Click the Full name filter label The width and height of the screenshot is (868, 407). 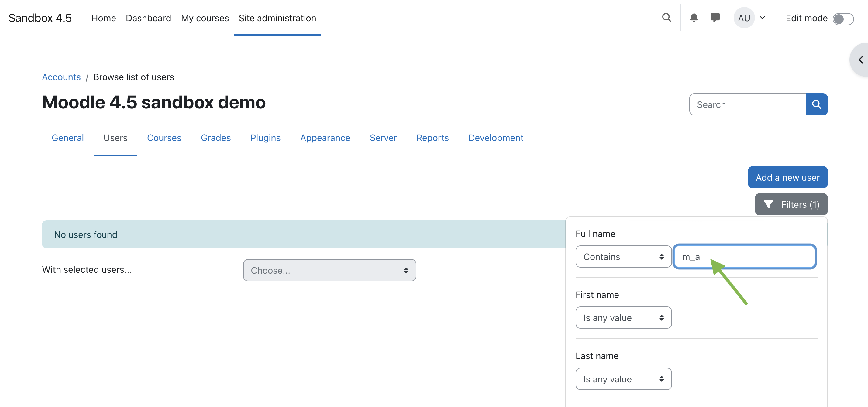click(x=595, y=234)
